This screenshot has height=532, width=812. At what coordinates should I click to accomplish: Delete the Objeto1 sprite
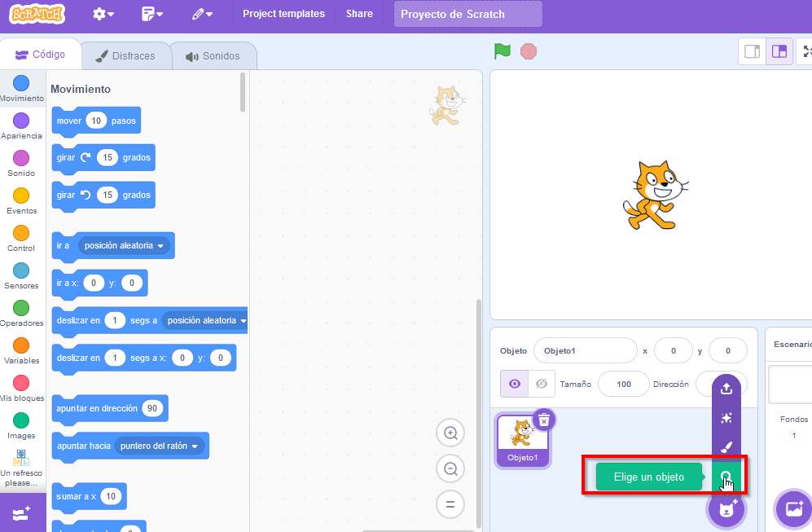tap(544, 420)
